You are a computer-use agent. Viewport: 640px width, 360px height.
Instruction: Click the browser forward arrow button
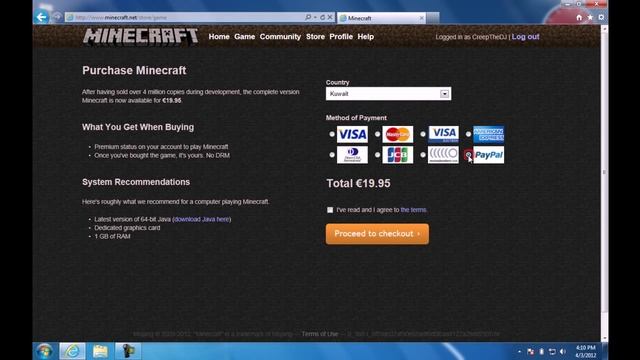57,17
